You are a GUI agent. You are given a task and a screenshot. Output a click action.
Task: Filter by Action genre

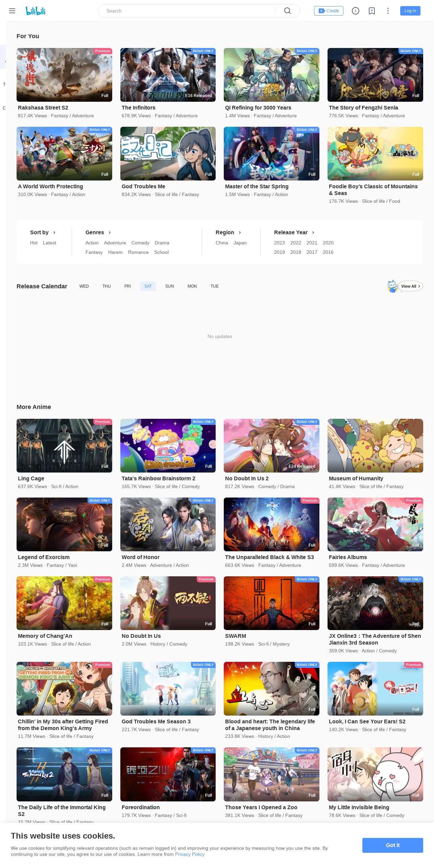(x=92, y=243)
